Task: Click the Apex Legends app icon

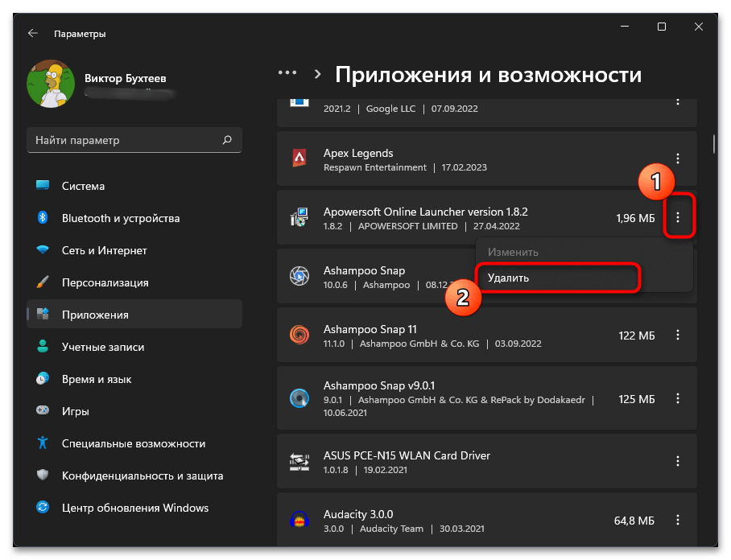Action: pos(299,159)
